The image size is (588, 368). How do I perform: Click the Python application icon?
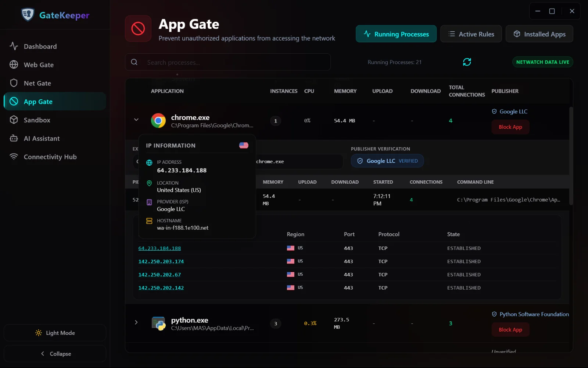click(158, 323)
